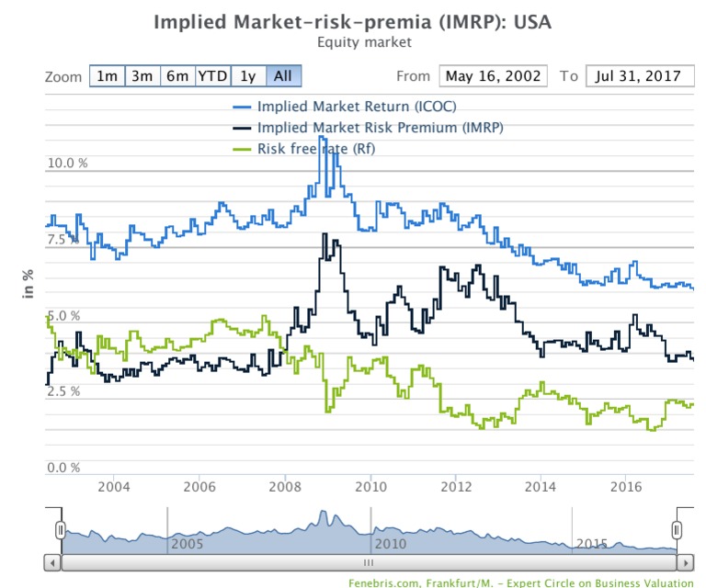Click the To date field
This screenshot has width=706, height=588.
point(640,76)
